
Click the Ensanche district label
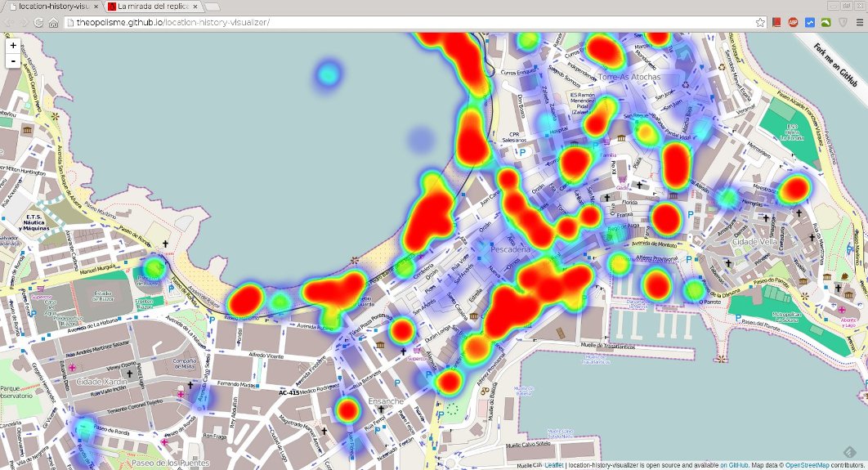[386, 401]
